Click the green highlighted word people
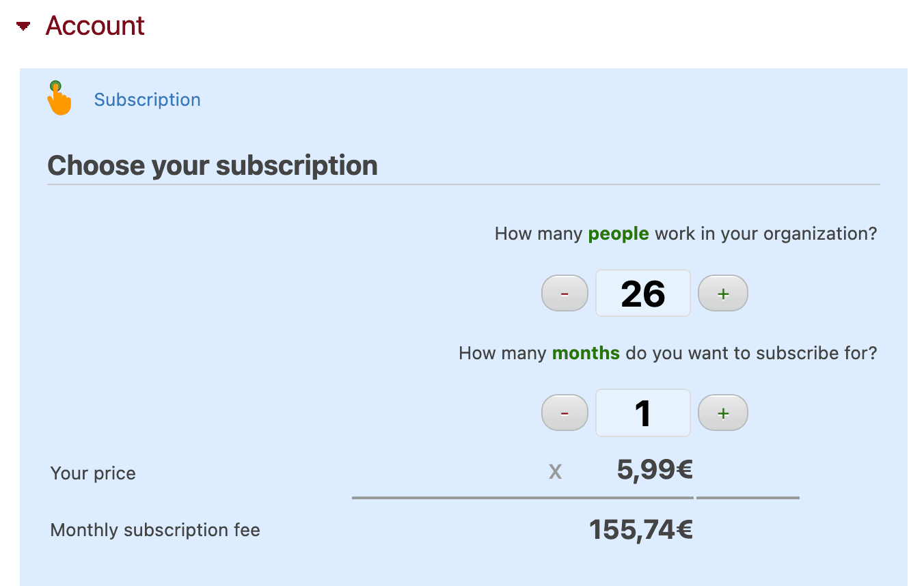The image size is (924, 586). (x=618, y=234)
